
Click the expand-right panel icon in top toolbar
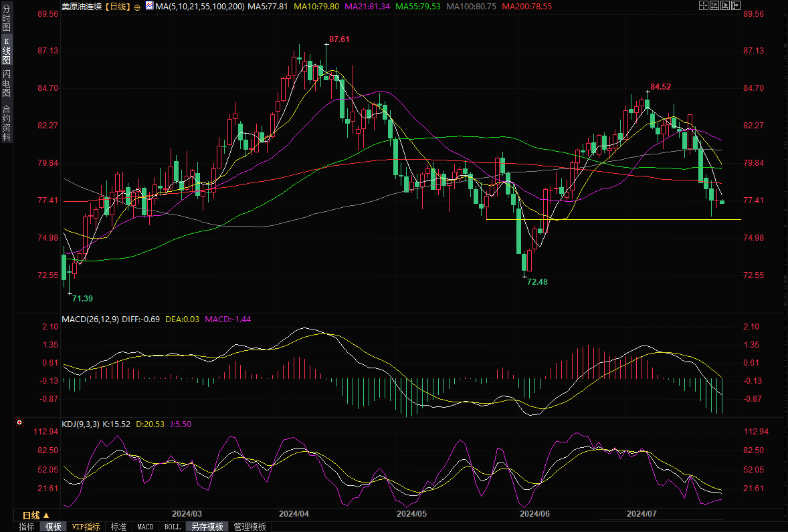[736, 5]
